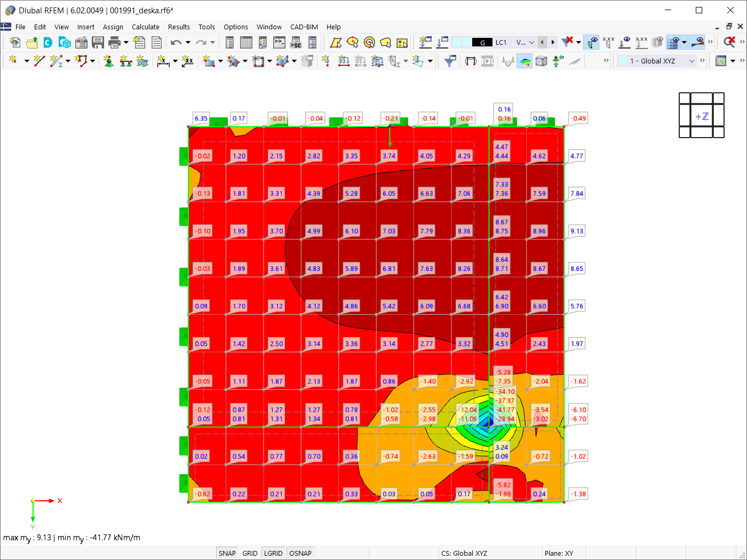Open the table view icon in the toolbar
Viewport: 747px width, 560px height.
[x=245, y=42]
